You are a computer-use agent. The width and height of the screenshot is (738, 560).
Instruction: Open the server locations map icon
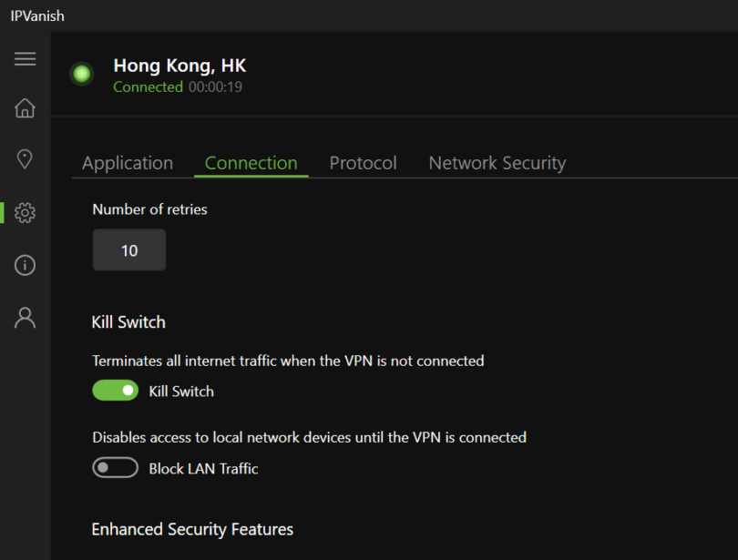click(25, 158)
